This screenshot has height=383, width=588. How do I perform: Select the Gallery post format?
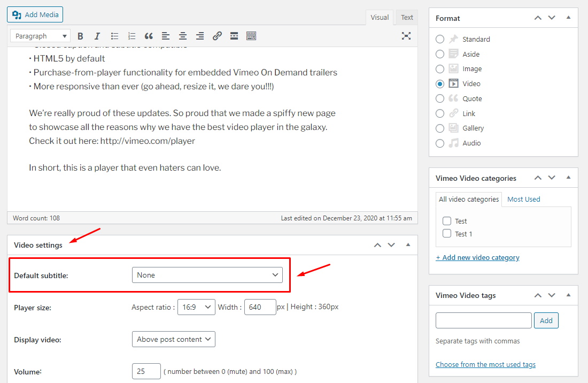click(x=440, y=128)
